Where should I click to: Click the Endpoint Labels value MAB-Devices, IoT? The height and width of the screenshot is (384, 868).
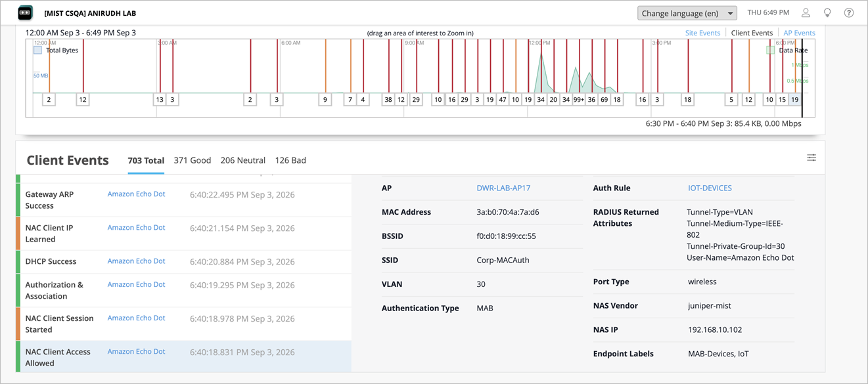click(x=718, y=354)
